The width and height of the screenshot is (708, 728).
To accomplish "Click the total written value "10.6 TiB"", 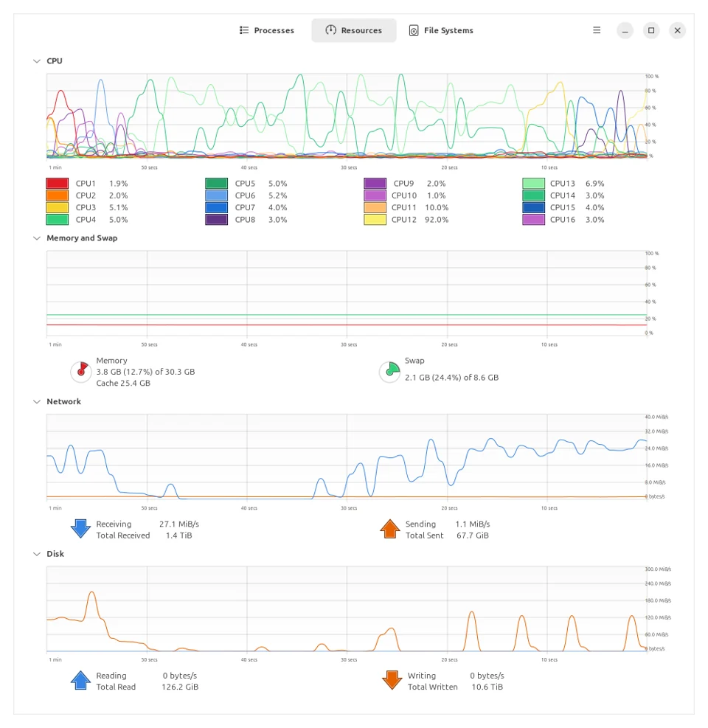I will click(487, 687).
